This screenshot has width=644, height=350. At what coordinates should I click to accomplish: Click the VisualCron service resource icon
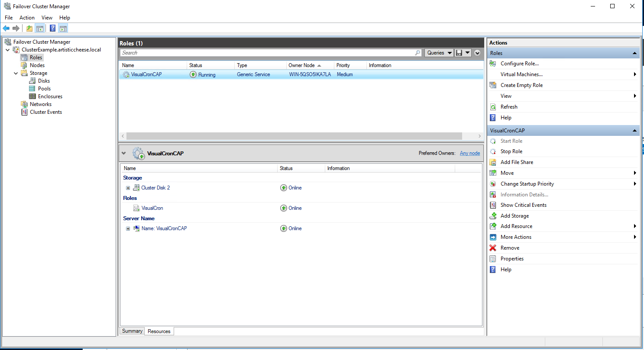(x=136, y=208)
